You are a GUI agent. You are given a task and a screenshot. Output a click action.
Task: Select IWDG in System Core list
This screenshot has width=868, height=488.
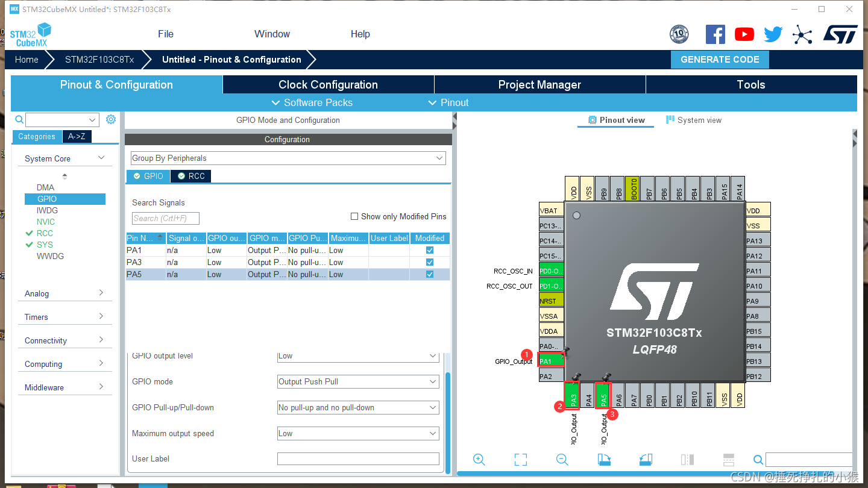47,210
